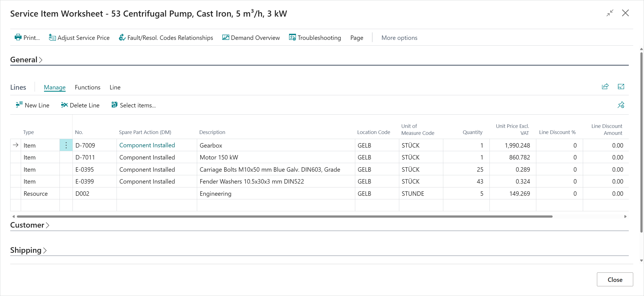Screen dimensions: 644x296
Task: Delete the selected line
Action: point(80,105)
